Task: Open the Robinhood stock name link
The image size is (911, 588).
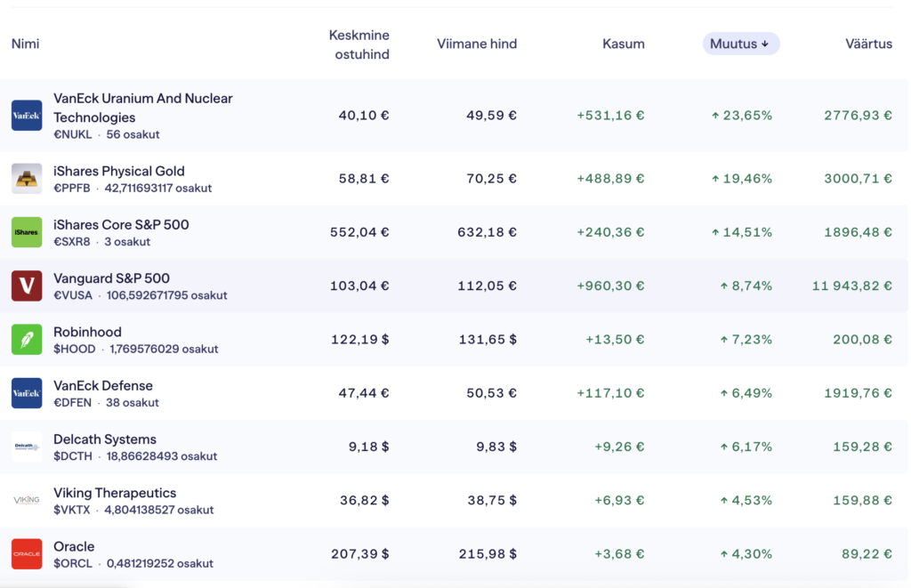Action: (x=87, y=332)
